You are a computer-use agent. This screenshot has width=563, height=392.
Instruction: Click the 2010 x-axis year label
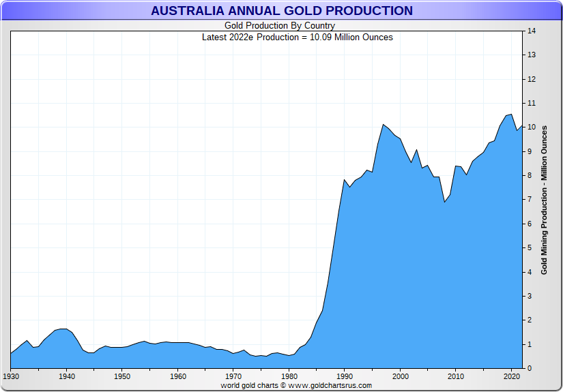tap(456, 376)
